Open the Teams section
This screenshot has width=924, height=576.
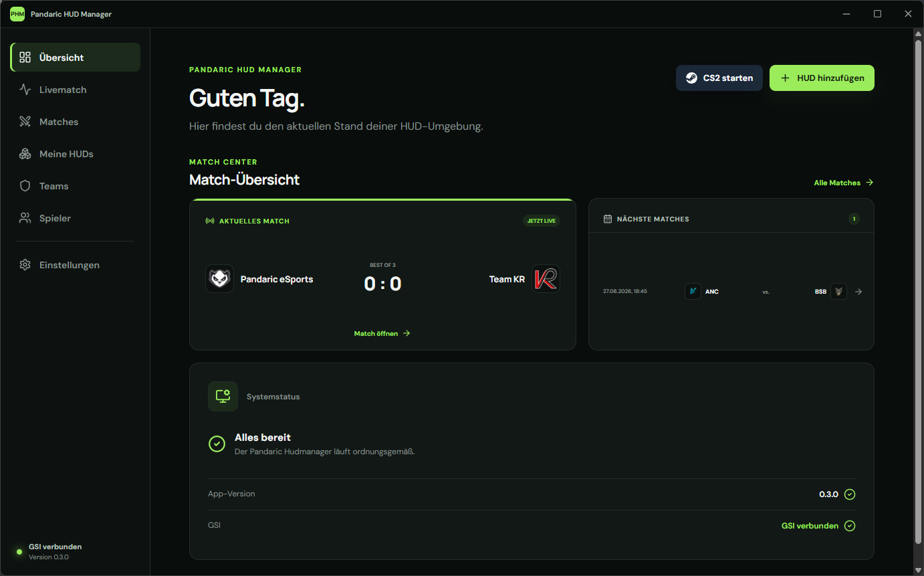[x=76, y=186]
